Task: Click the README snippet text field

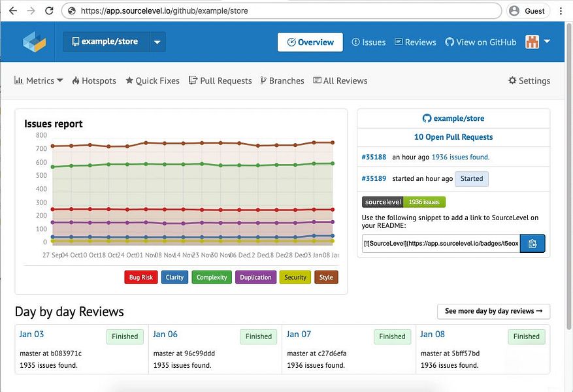Action: [441, 243]
